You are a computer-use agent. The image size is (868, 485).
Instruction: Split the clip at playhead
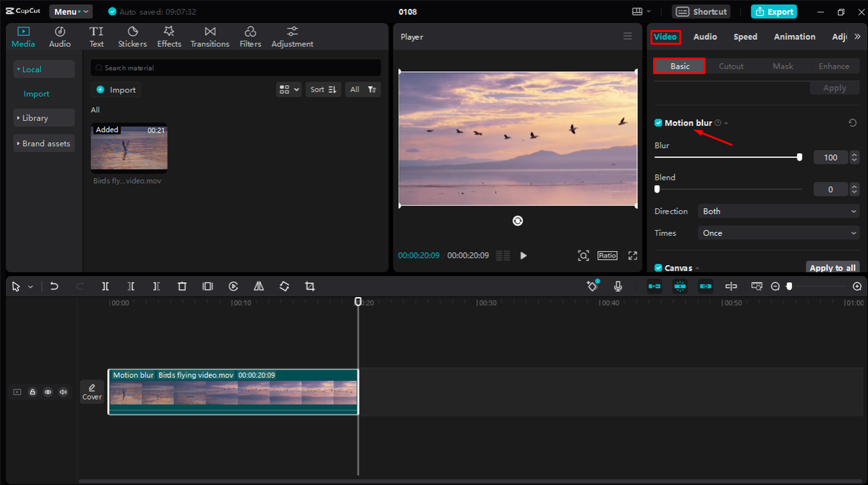click(105, 287)
